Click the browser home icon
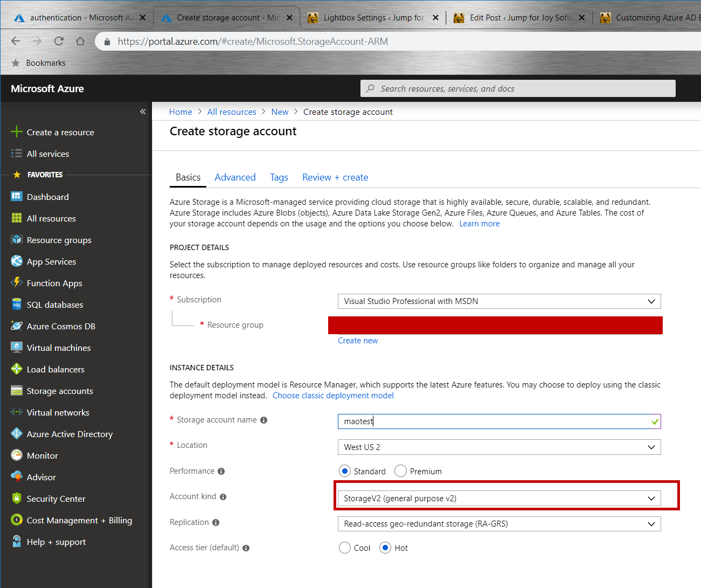This screenshot has width=701, height=588. pos(80,41)
